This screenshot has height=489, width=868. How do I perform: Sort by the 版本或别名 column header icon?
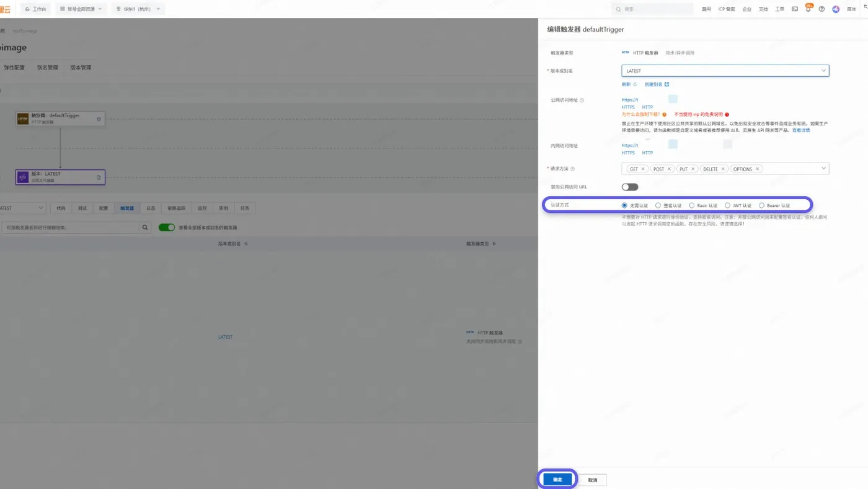(x=246, y=244)
